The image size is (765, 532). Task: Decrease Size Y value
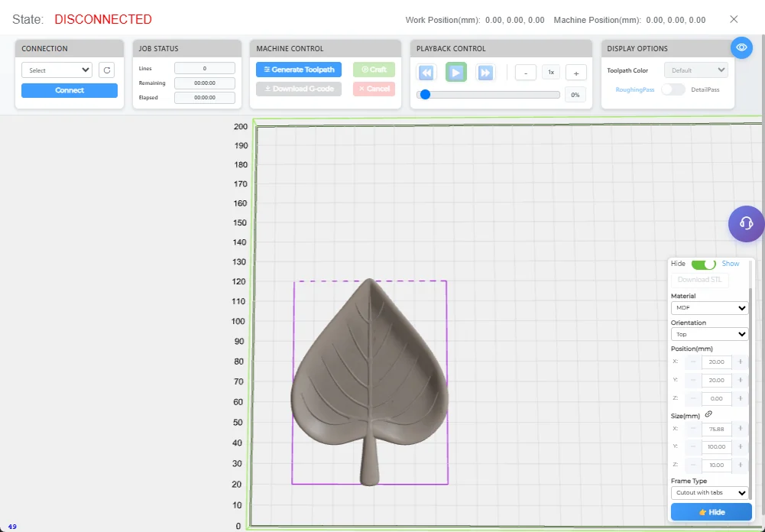click(x=693, y=446)
